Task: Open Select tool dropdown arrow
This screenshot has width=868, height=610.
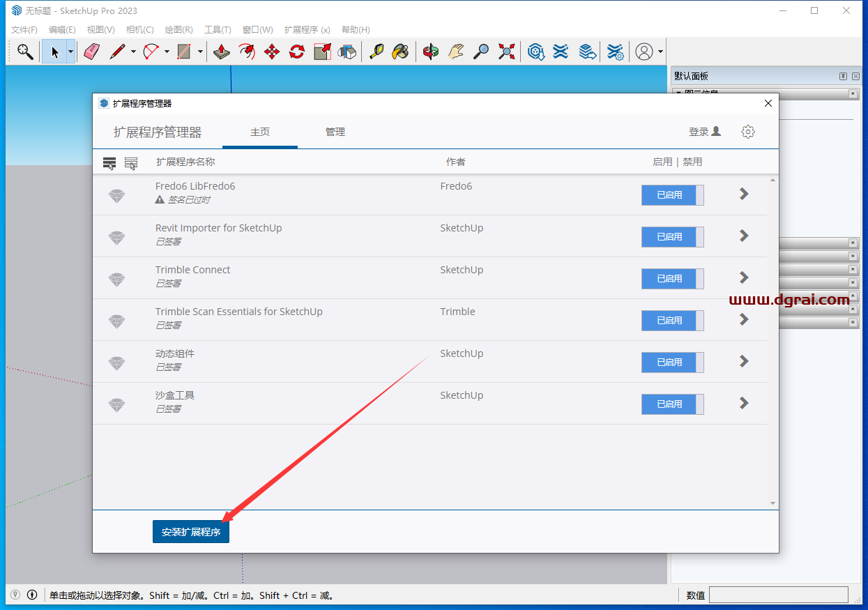Action: (x=70, y=52)
